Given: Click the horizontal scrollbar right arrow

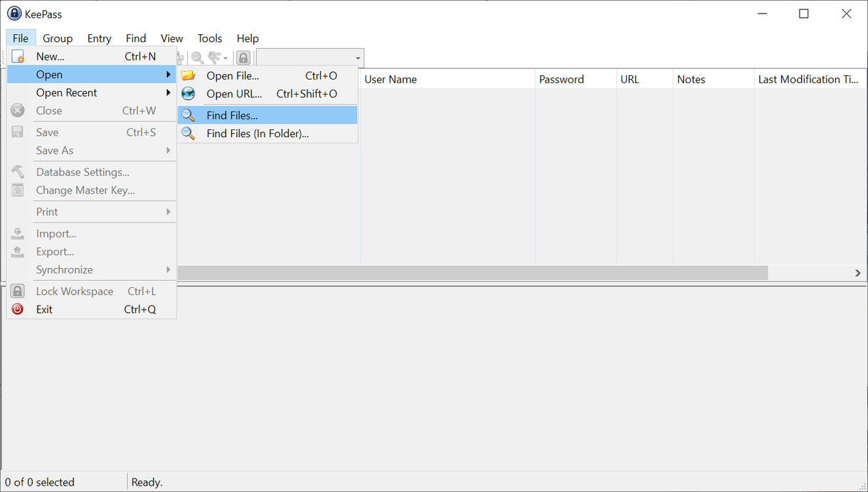Looking at the screenshot, I should pos(858,273).
